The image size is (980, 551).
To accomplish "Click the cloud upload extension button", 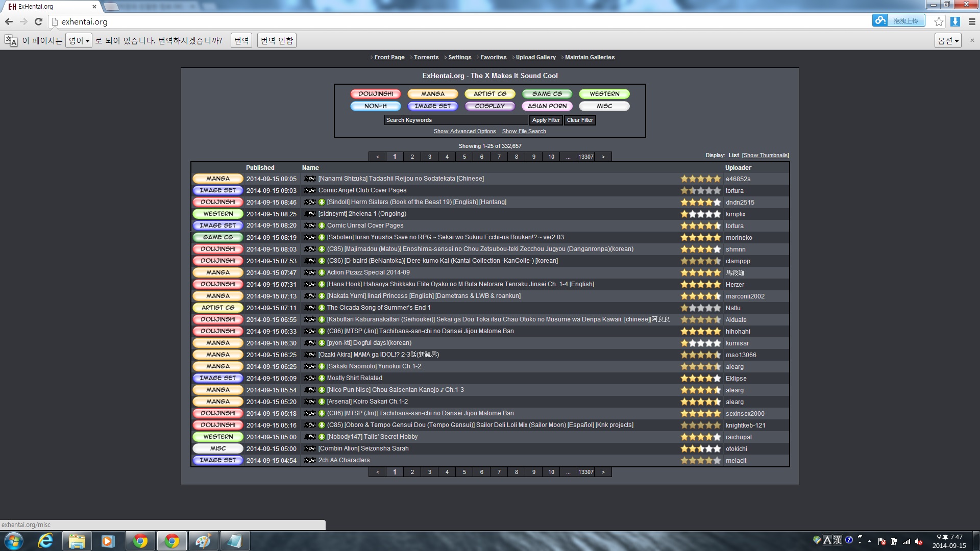I will [x=898, y=20].
